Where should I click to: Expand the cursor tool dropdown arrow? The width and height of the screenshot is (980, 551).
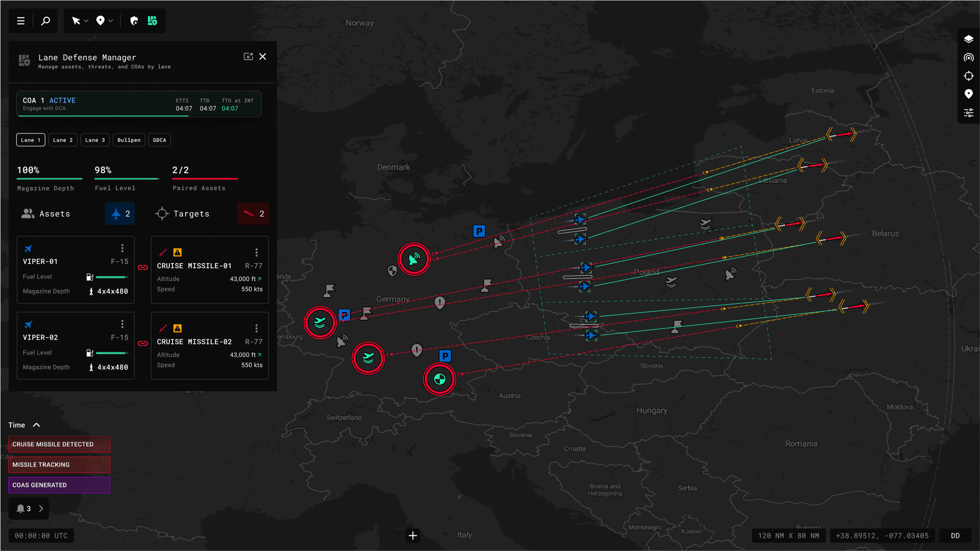[x=86, y=21]
